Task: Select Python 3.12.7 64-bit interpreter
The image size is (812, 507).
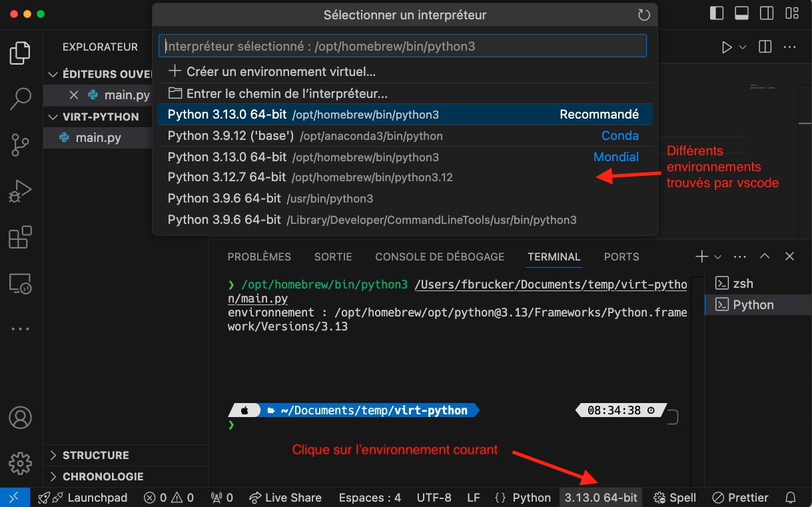Action: pos(310,177)
